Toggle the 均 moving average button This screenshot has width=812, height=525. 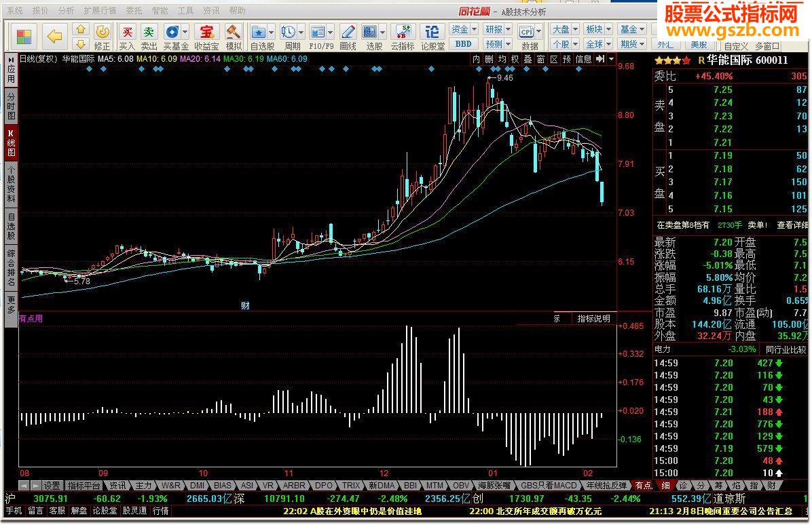pyautogui.click(x=502, y=60)
